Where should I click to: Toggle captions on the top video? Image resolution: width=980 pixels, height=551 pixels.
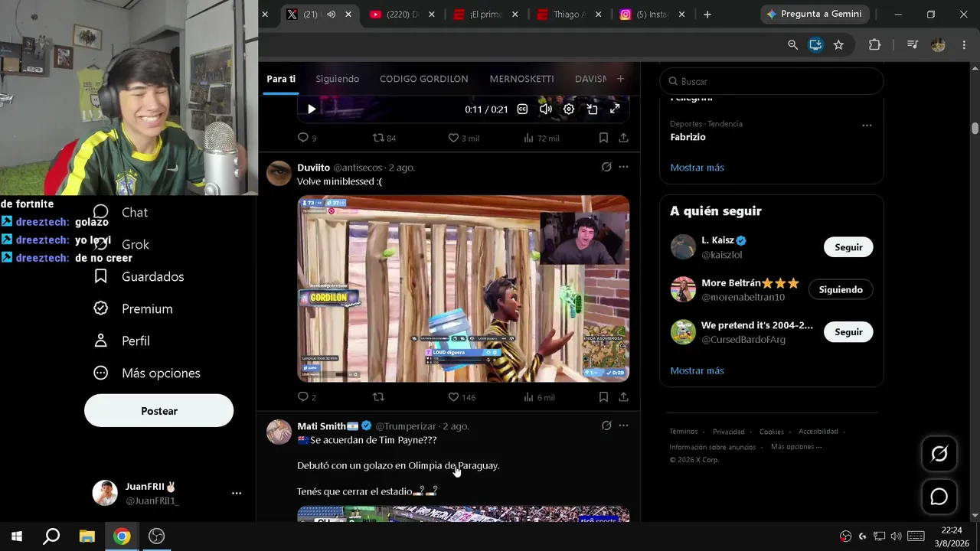tap(522, 109)
